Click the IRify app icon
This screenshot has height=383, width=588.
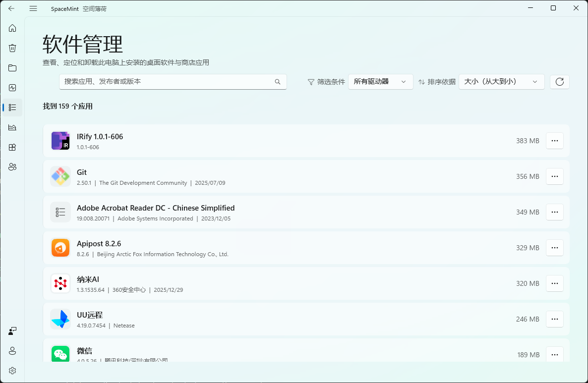[x=60, y=141]
